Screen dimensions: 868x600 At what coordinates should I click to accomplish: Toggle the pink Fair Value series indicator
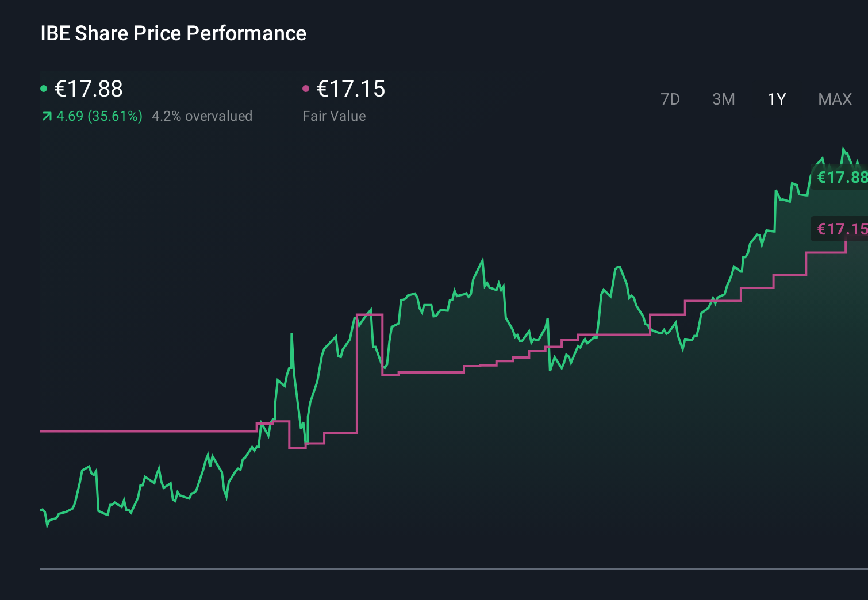pos(306,88)
